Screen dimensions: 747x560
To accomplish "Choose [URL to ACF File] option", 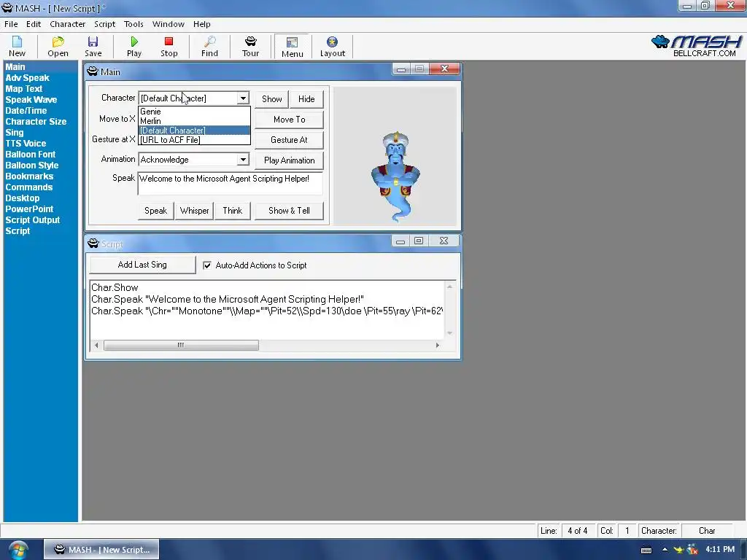I will [194, 140].
